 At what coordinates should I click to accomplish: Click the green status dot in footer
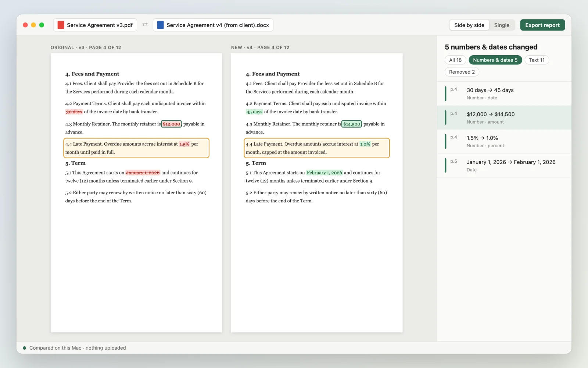[25, 348]
